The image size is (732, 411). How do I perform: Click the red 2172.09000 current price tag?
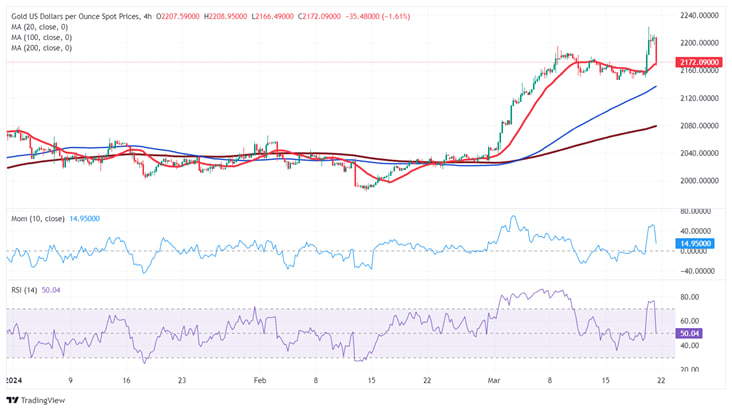tap(699, 62)
